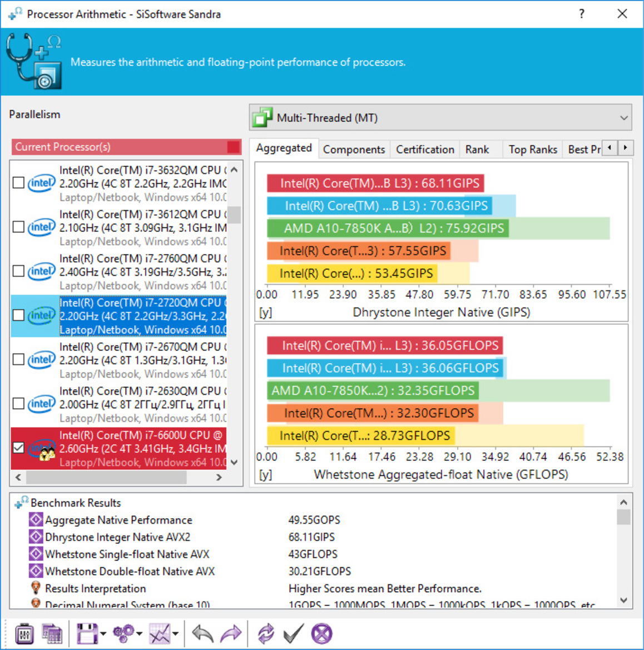Screen dimensions: 644x650
Task: Click the back arrow icon
Action: pyautogui.click(x=203, y=634)
